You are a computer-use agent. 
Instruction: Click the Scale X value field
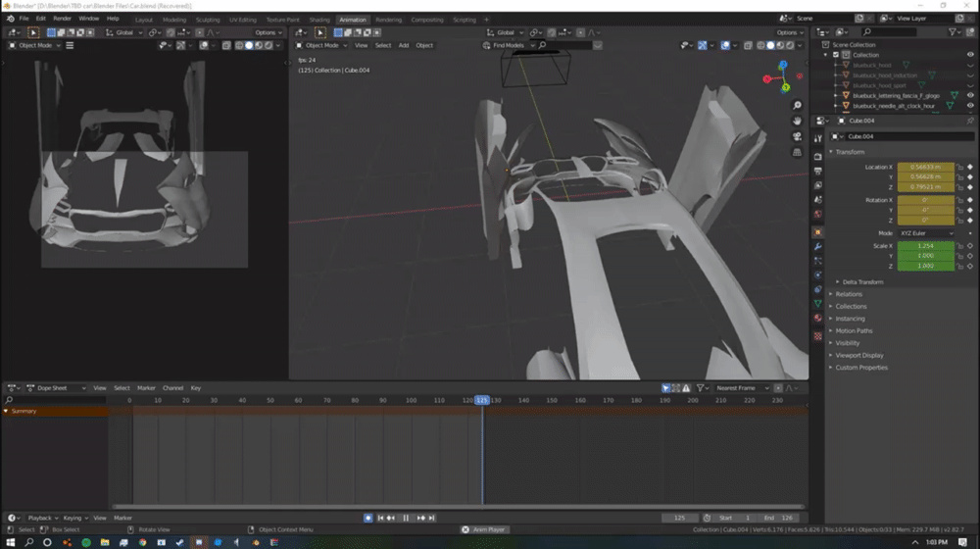click(926, 246)
